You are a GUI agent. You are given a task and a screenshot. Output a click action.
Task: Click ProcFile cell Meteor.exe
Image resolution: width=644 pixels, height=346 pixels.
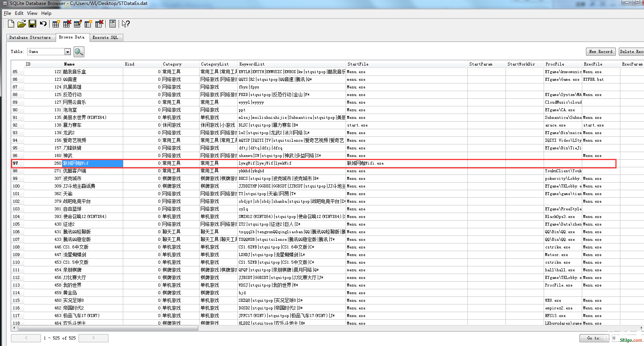[563, 255]
